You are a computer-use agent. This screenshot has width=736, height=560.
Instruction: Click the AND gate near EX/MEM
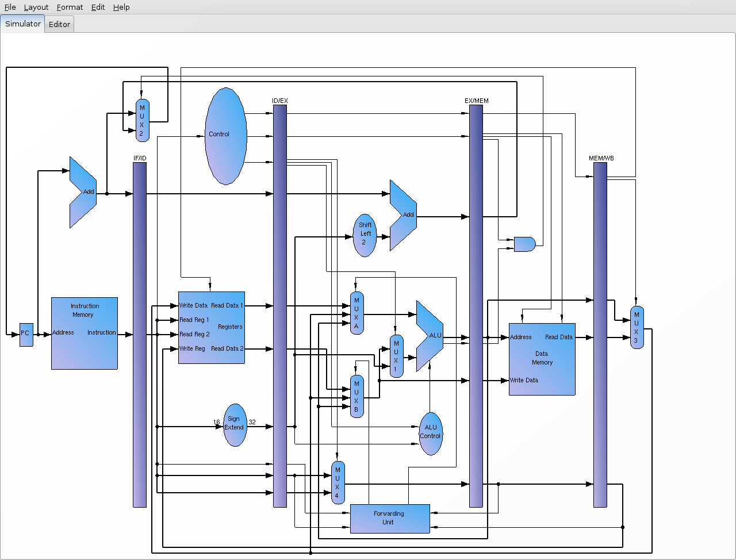click(524, 244)
